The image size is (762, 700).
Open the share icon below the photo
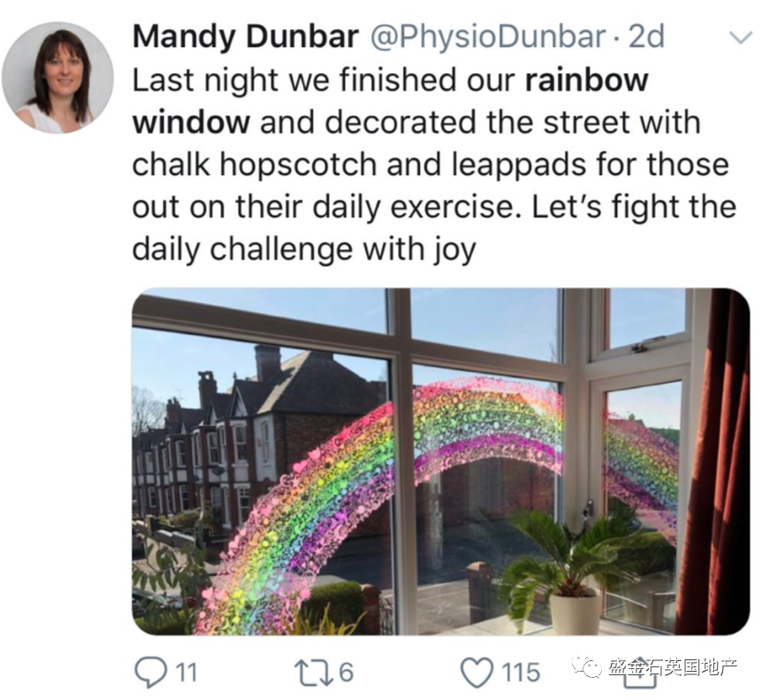coord(639,678)
